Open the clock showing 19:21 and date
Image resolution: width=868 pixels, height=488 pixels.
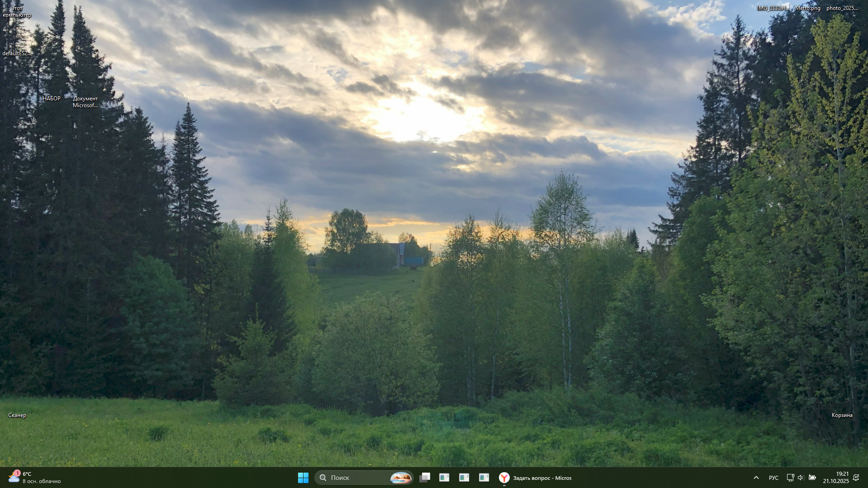point(836,478)
